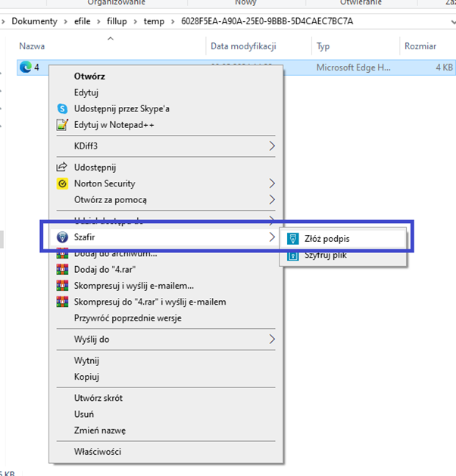
Task: Click WinRAR icon next to Dodaj do "4.rar"
Action: (62, 270)
